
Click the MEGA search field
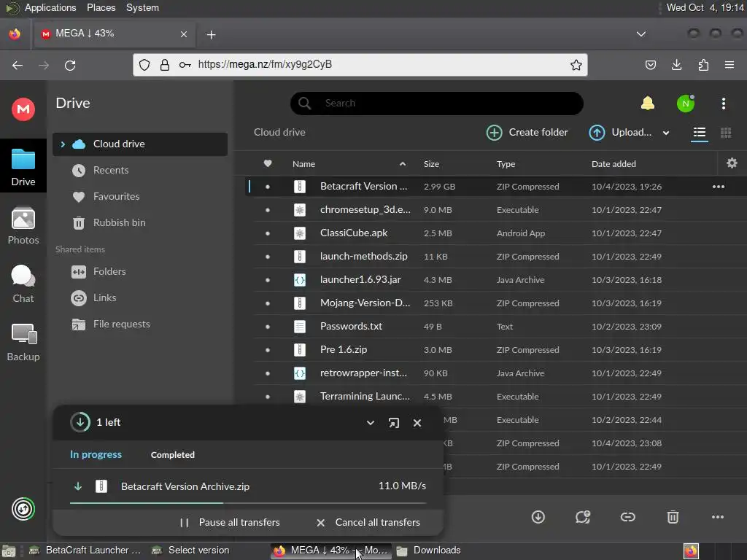[437, 104]
